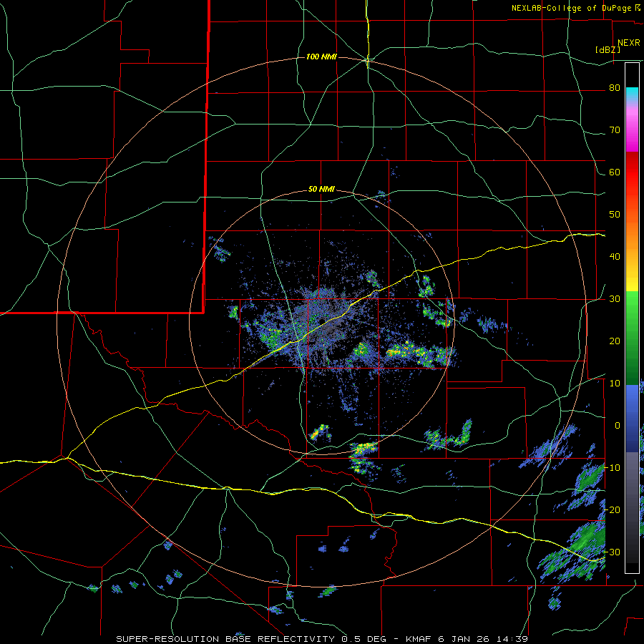Select the -30 tick label on scale
The image size is (644, 644).
pos(612,552)
